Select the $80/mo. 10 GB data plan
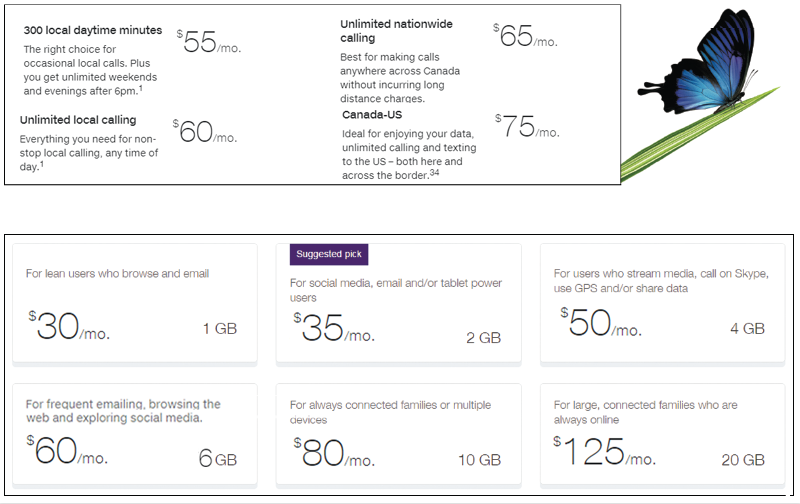800x504 pixels. pyautogui.click(x=398, y=434)
